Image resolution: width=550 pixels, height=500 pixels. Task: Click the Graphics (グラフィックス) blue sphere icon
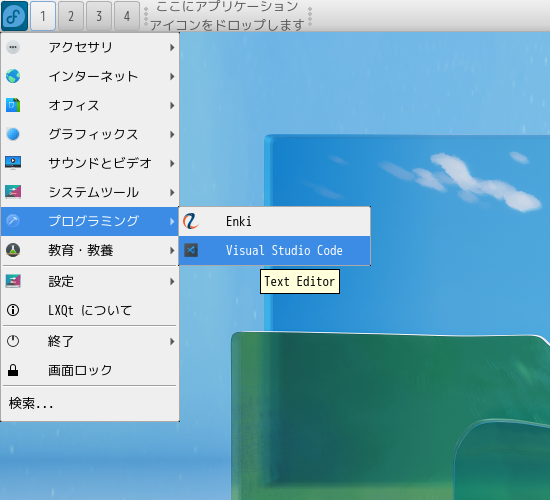point(13,134)
